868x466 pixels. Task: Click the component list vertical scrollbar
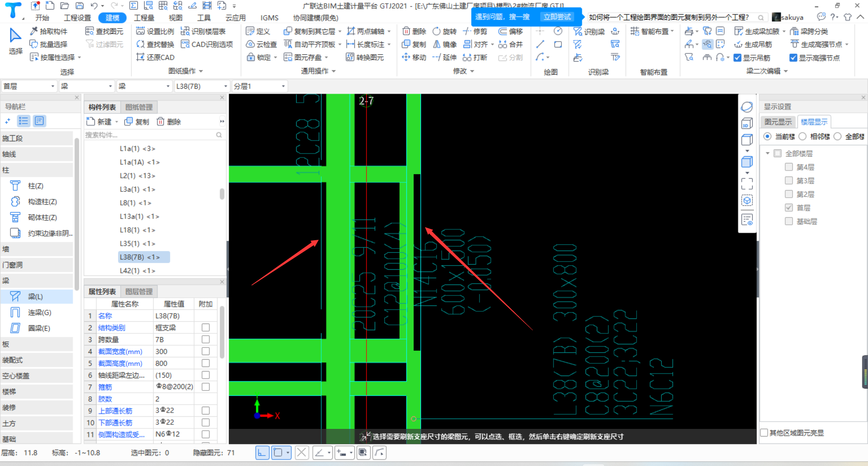(222, 194)
